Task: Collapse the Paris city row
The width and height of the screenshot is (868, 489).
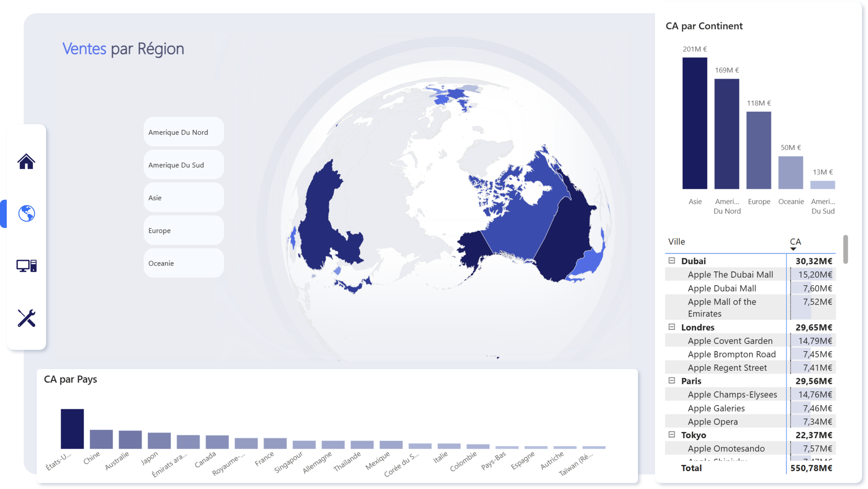Action: pyautogui.click(x=671, y=380)
